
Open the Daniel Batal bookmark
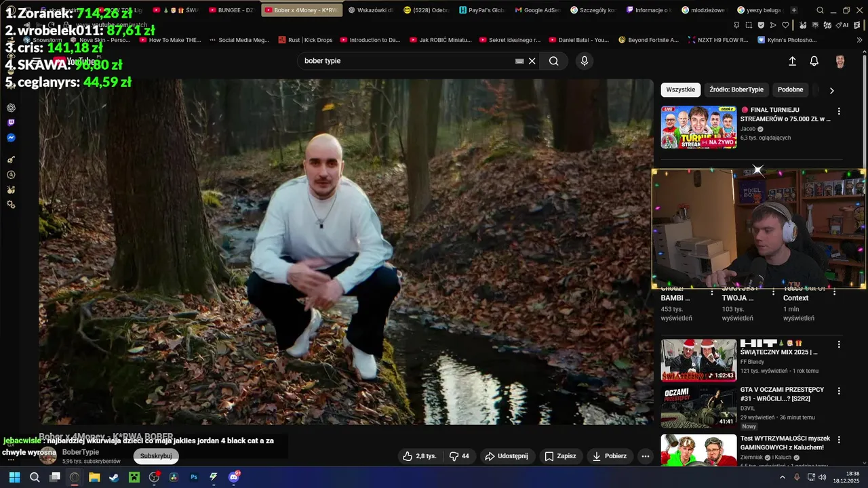[579, 40]
